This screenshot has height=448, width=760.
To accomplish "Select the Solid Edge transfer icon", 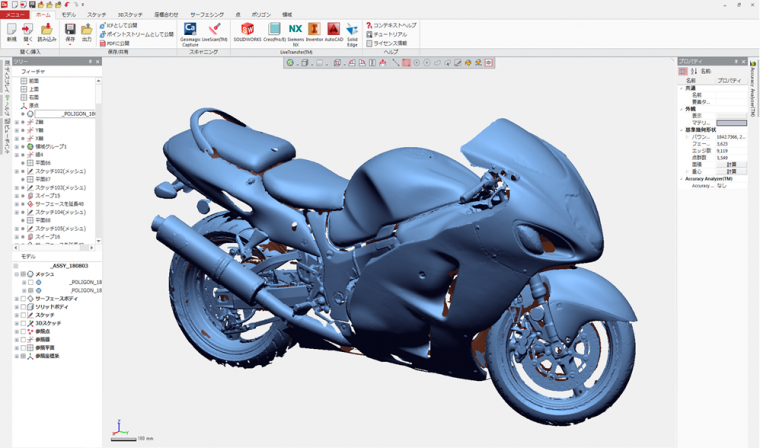I will pyautogui.click(x=352, y=31).
